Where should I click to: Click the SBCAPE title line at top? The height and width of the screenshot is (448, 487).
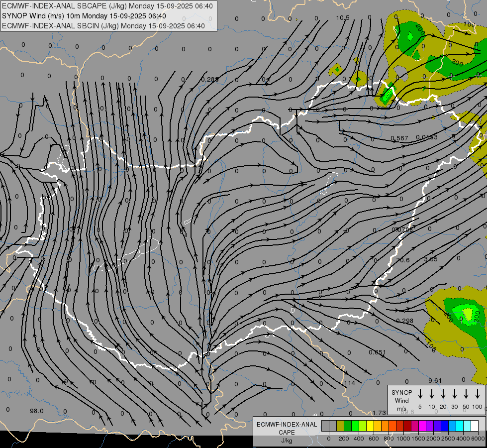107,6
